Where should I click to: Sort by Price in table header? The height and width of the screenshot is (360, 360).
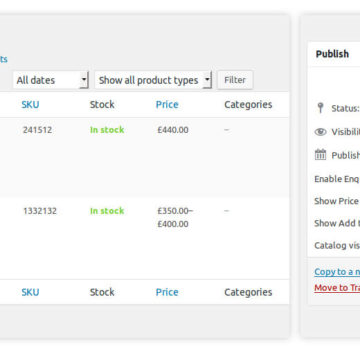(167, 105)
